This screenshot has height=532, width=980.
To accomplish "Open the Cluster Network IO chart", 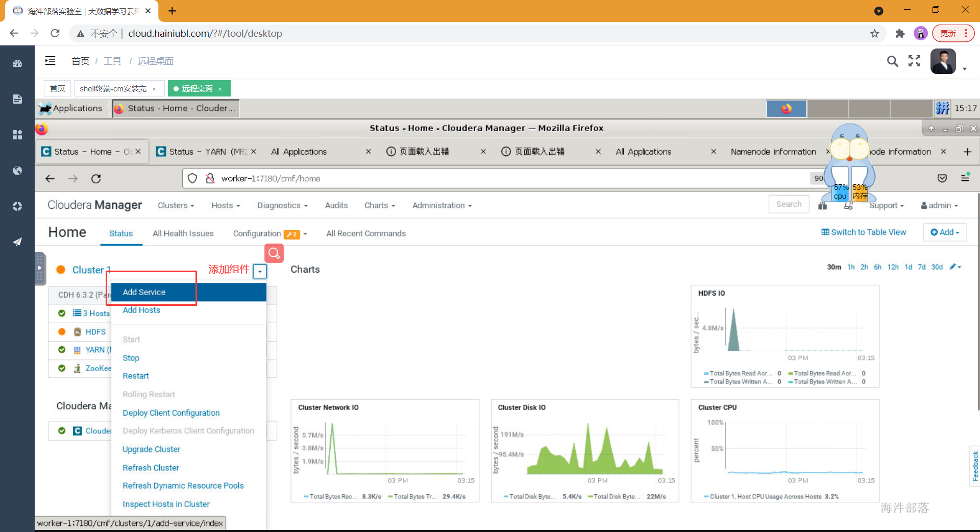I will (x=385, y=451).
